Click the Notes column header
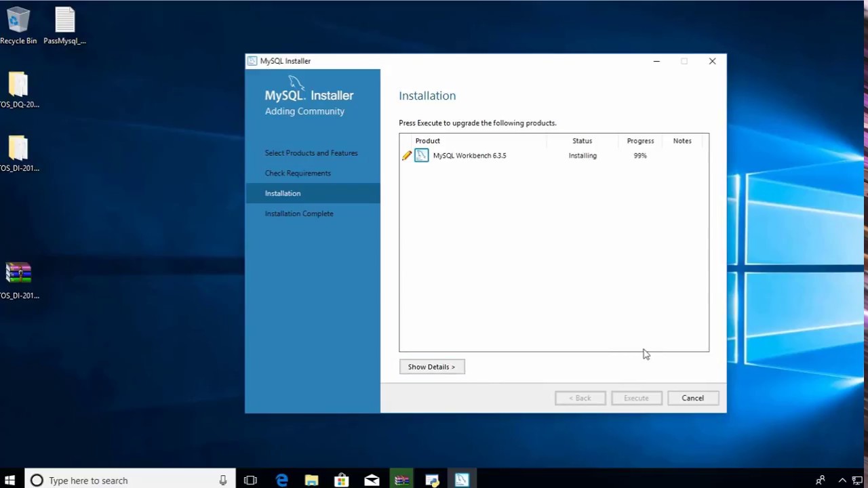The height and width of the screenshot is (488, 868). point(682,141)
